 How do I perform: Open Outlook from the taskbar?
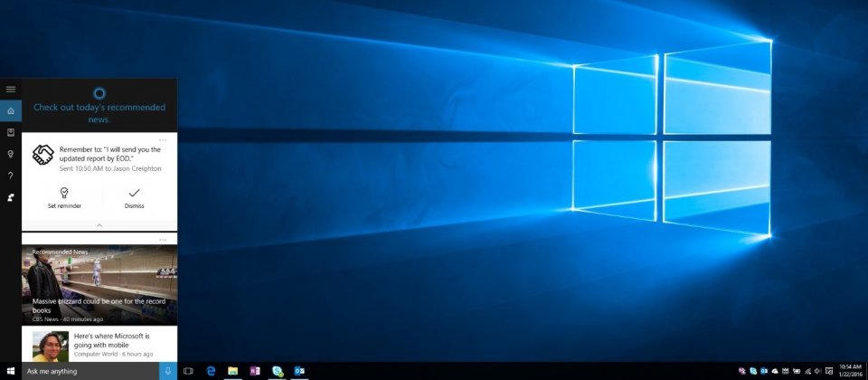pos(299,371)
